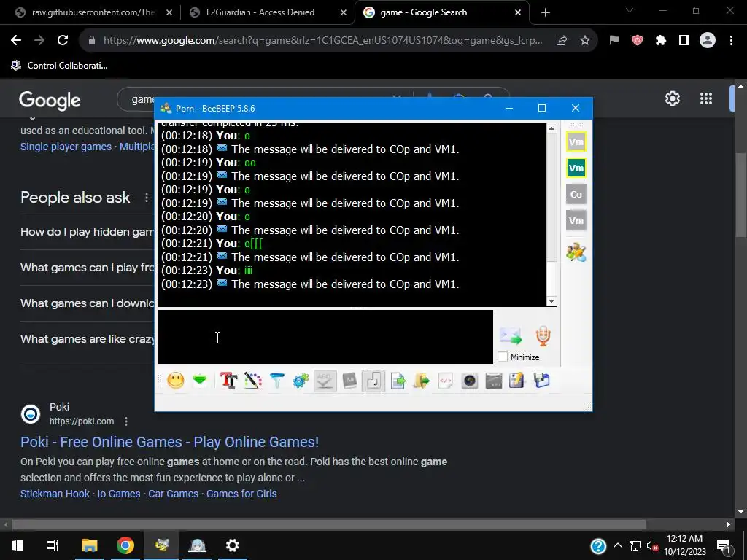Close the raw.githubusercontent.com tab

pos(169,12)
